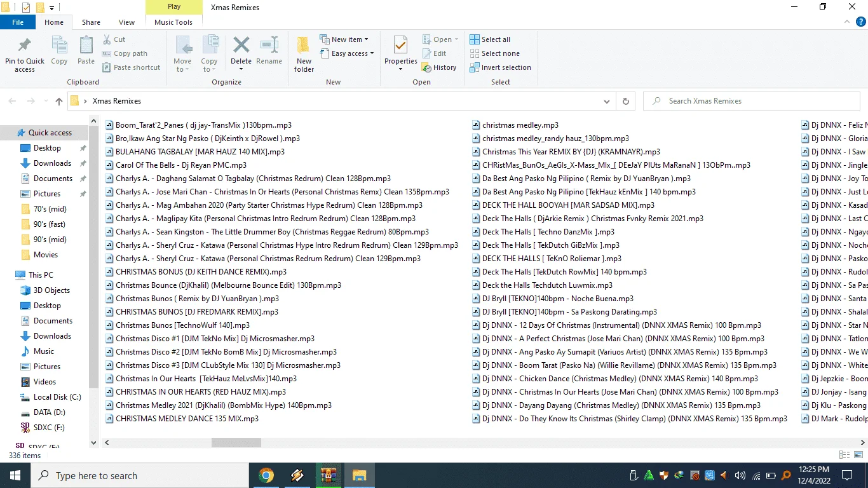The width and height of the screenshot is (868, 488).
Task: Click the Rename icon
Action: coord(269,44)
